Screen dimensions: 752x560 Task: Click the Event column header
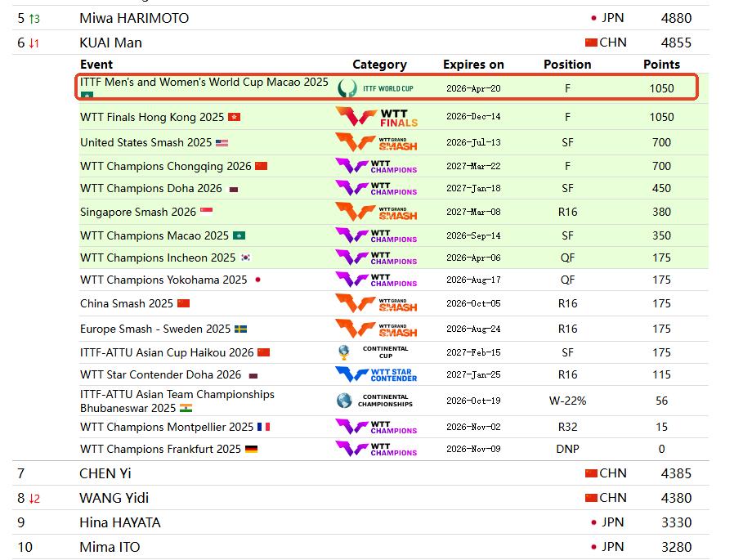[x=96, y=65]
